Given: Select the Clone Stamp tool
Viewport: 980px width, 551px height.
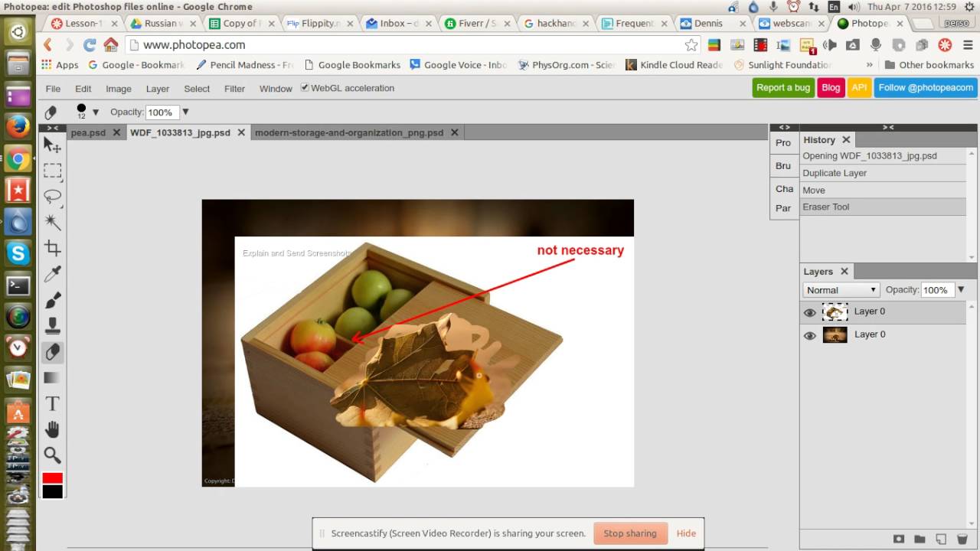Looking at the screenshot, I should [x=52, y=326].
